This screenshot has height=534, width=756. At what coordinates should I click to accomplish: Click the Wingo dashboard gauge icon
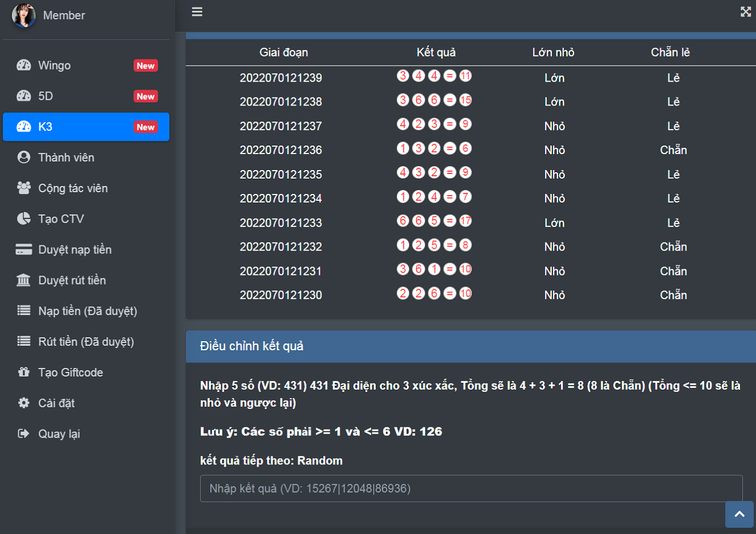point(24,65)
